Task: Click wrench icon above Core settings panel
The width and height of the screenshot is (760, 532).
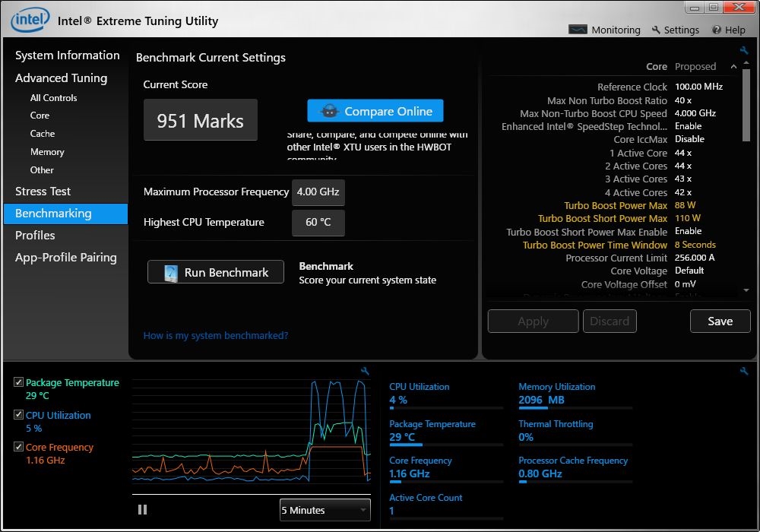Action: click(x=743, y=50)
